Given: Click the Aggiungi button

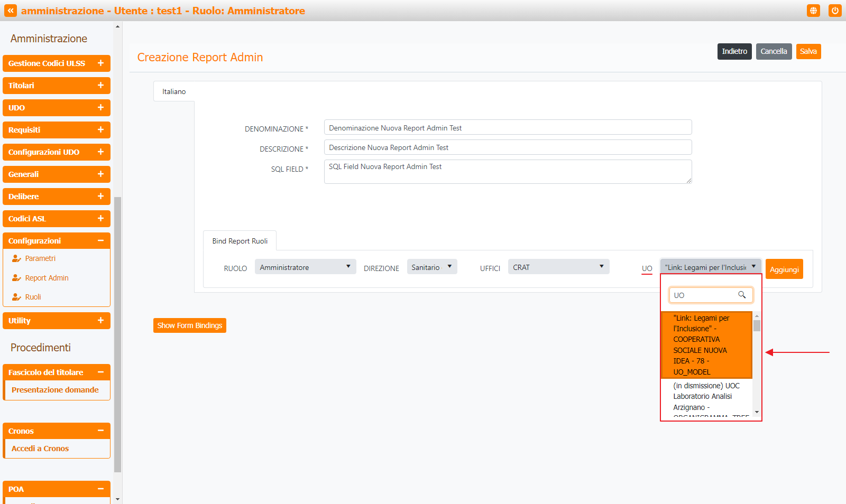Looking at the screenshot, I should click(x=784, y=269).
